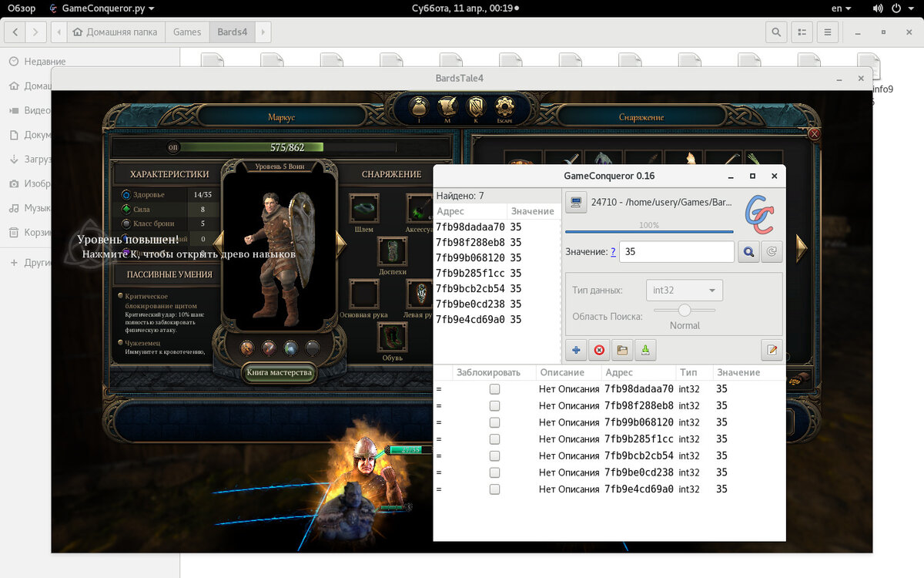Click the Обзор activities menu
The image size is (924, 578).
pyautogui.click(x=22, y=8)
